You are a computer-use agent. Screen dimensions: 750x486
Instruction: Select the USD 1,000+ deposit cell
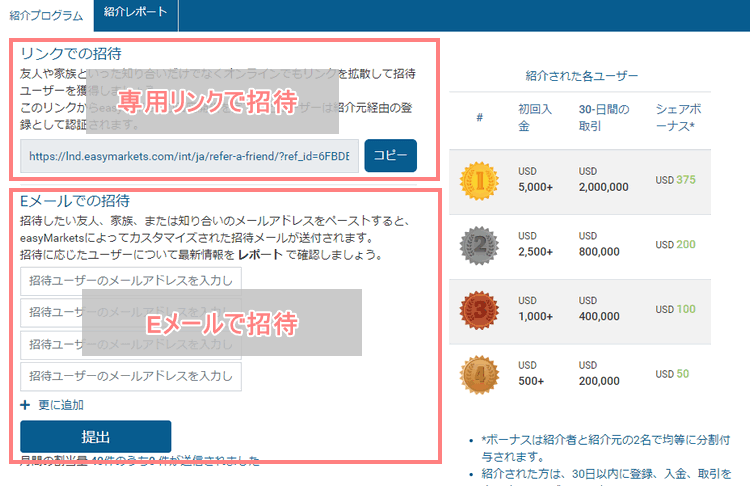pos(535,309)
